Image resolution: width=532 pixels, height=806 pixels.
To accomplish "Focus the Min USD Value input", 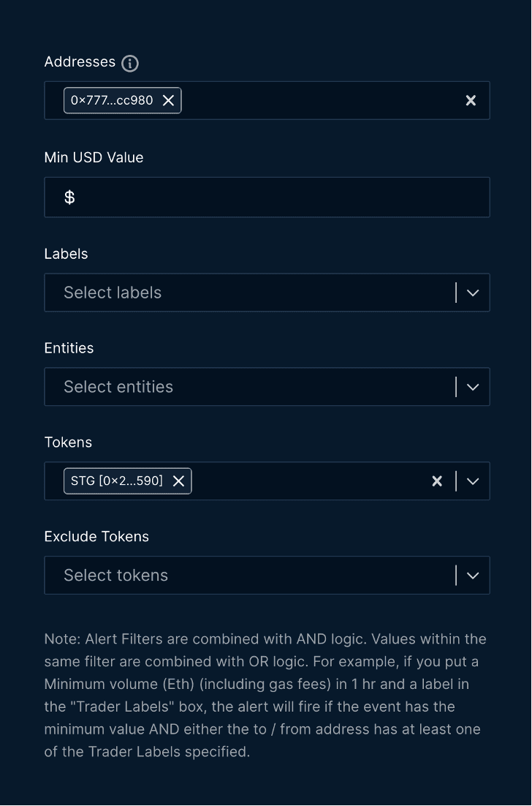I will tap(278, 197).
